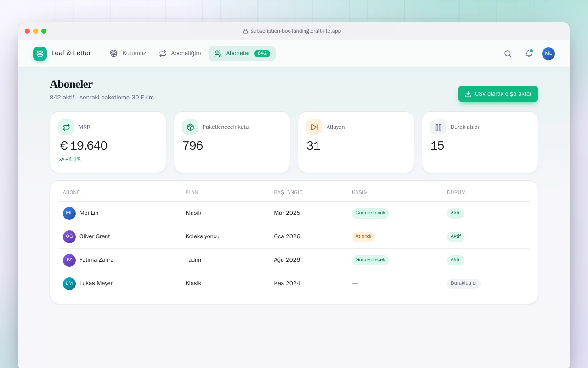Click the Leaf & Letter brand name
588x368 pixels.
(x=71, y=53)
